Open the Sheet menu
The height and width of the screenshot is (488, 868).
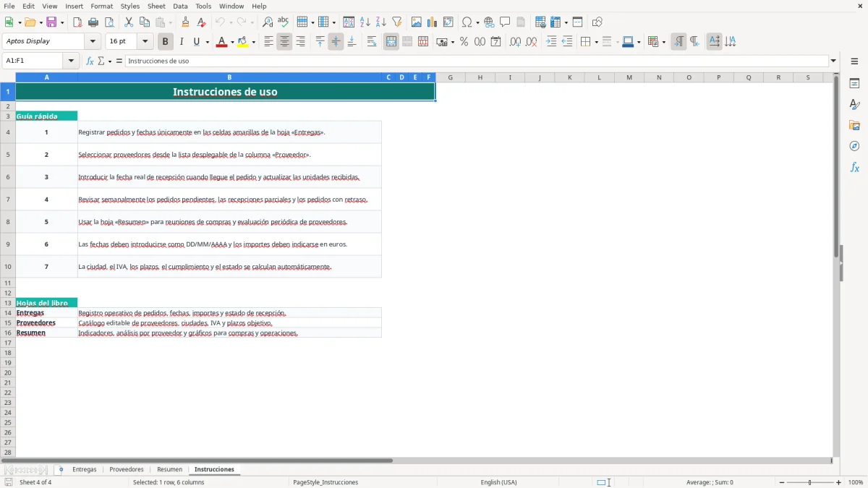[156, 6]
